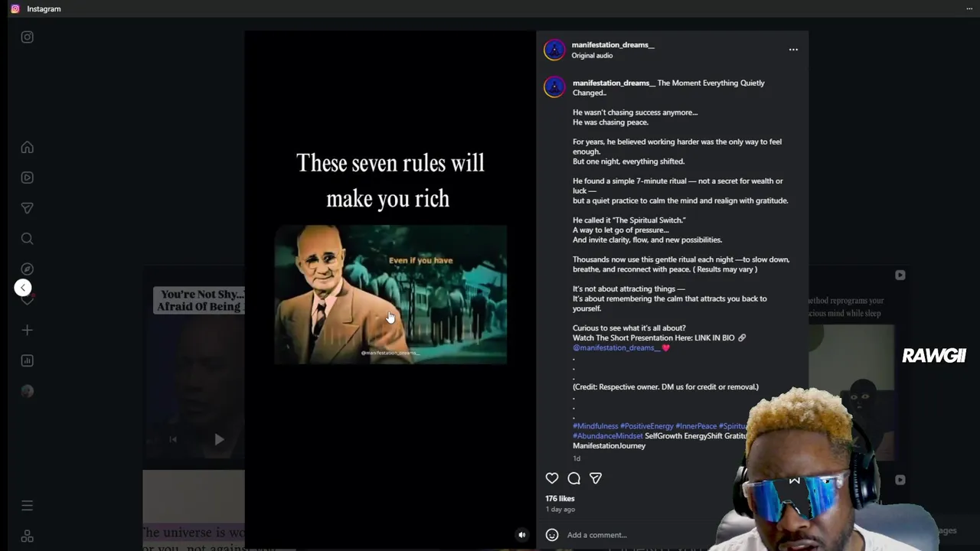Play the background reel thumbnail
The width and height of the screenshot is (980, 551).
coord(219,439)
